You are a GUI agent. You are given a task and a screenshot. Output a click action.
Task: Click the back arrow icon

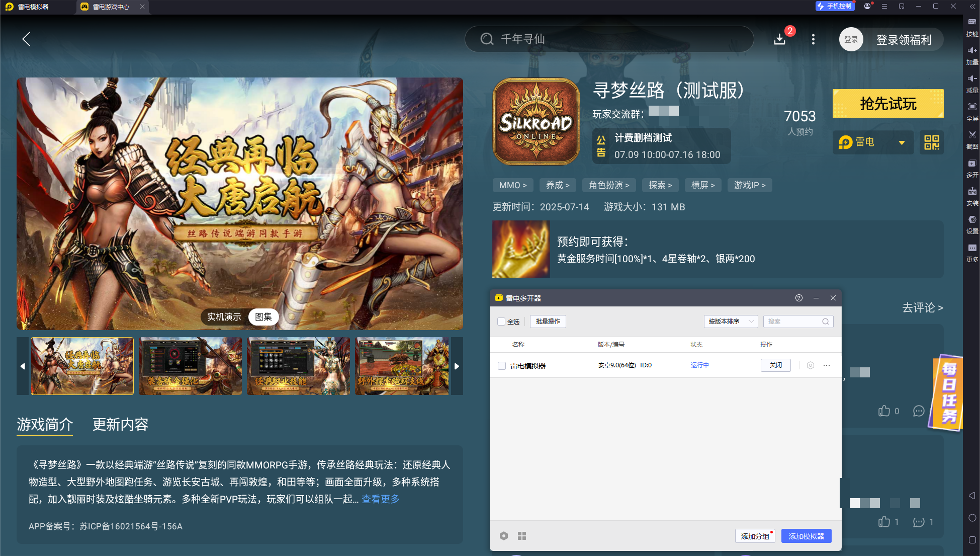tap(27, 39)
